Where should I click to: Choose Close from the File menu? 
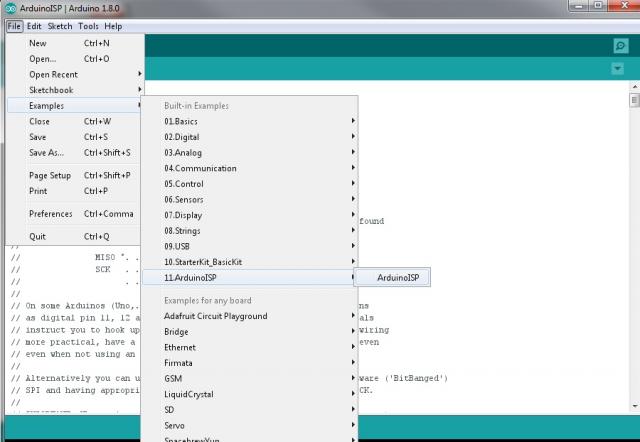click(x=75, y=121)
